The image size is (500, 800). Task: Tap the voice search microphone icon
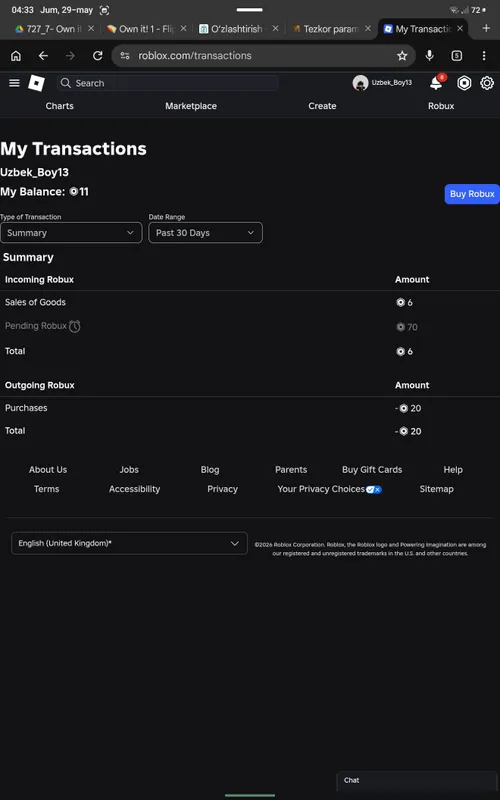pyautogui.click(x=430, y=56)
